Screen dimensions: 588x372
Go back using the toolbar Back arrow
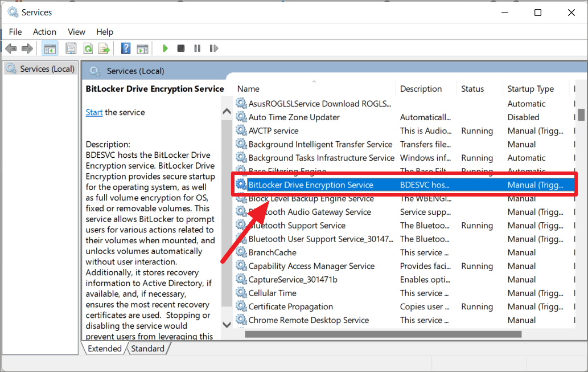click(11, 48)
